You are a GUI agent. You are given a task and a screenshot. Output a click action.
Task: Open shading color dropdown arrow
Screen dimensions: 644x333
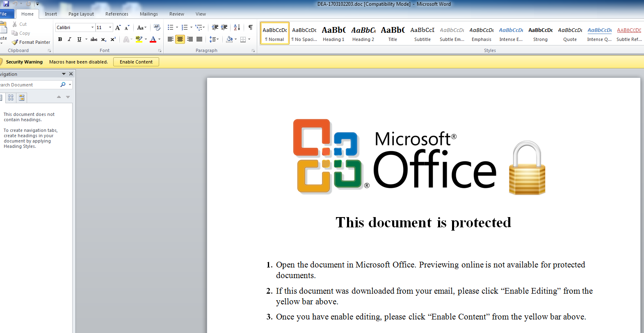(235, 39)
